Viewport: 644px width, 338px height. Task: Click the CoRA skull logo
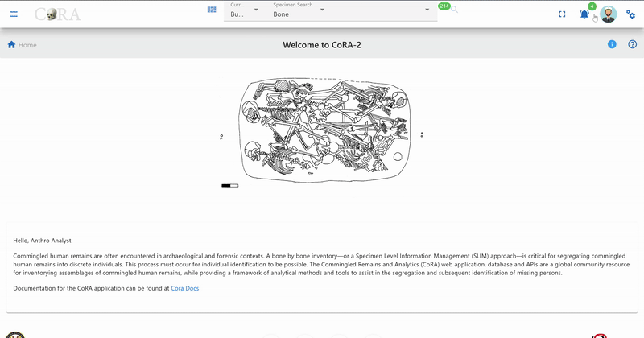point(57,14)
